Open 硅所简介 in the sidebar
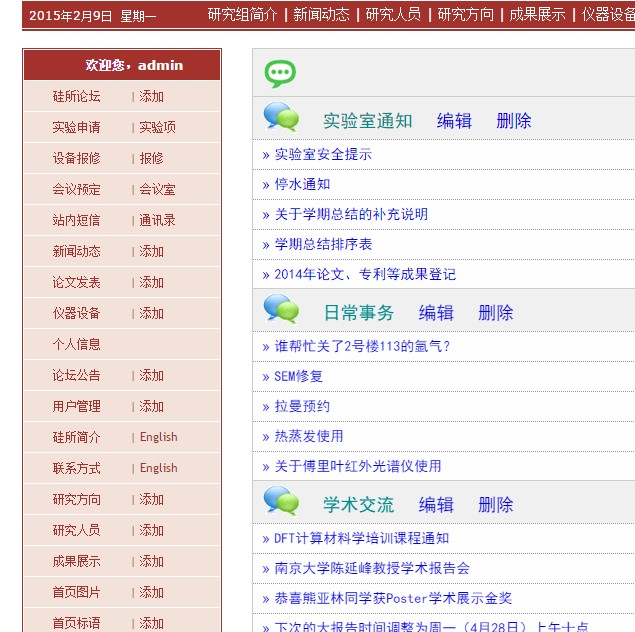This screenshot has width=635, height=632. point(77,437)
